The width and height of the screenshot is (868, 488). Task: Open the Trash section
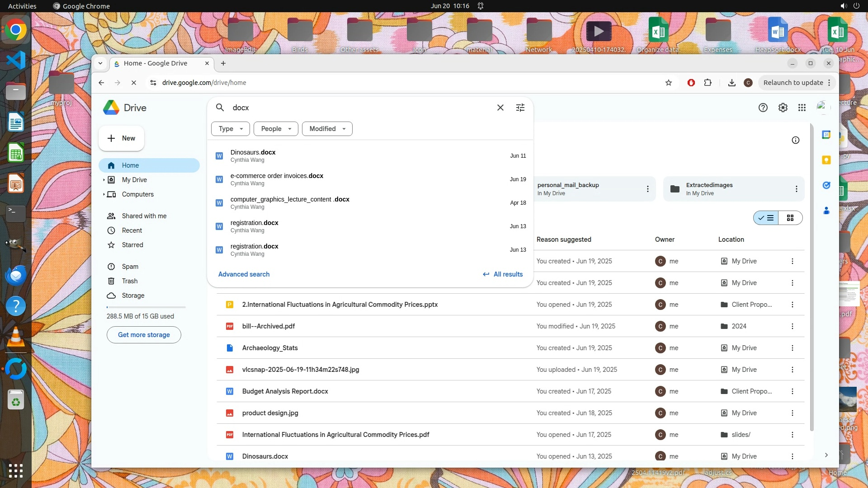130,281
